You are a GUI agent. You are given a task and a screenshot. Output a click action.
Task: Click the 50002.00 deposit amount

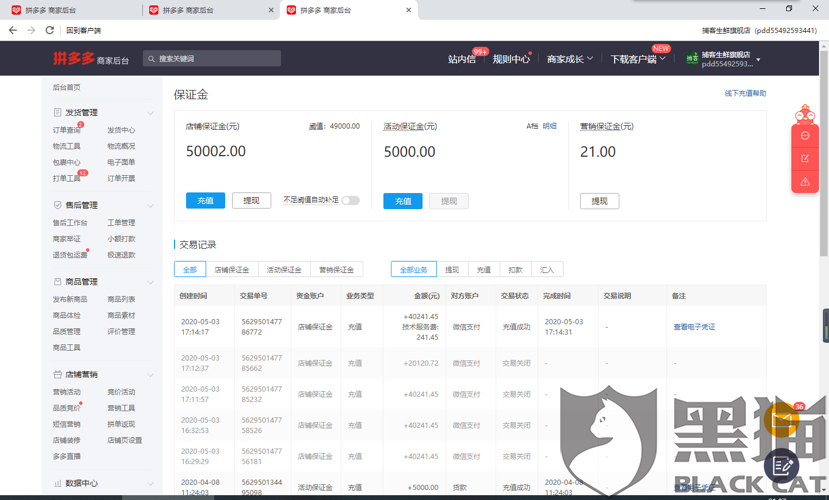click(216, 151)
